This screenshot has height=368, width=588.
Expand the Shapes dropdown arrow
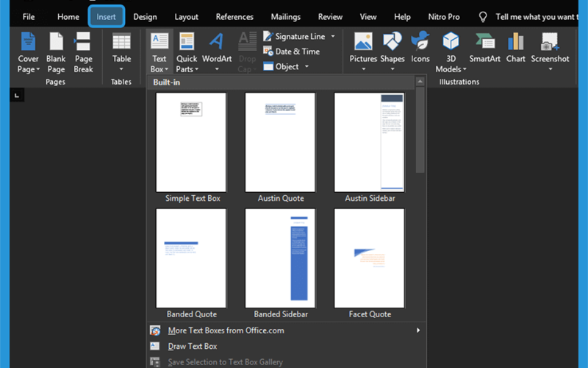(392, 69)
